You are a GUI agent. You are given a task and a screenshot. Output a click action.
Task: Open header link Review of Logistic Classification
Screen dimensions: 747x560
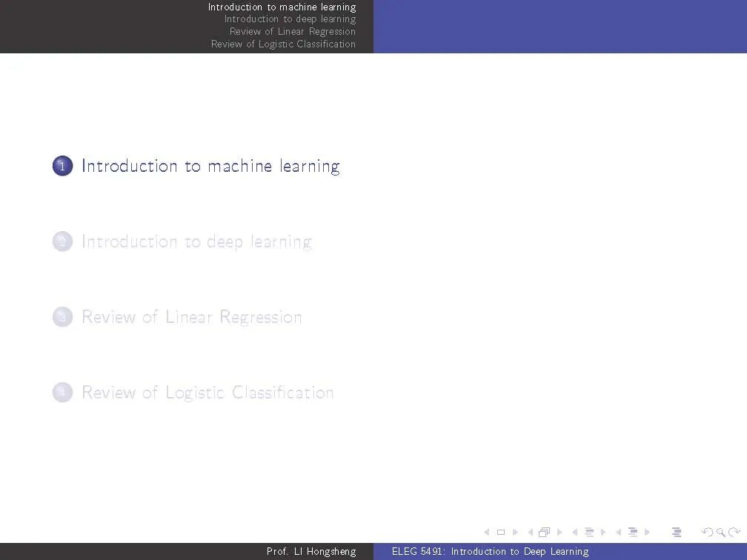tap(283, 44)
